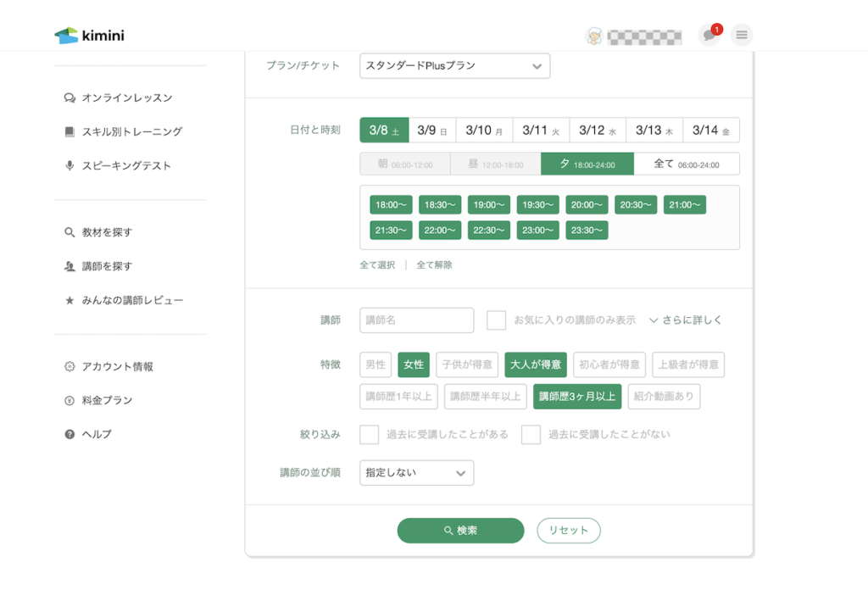Toggle the 講師歴3ヶ月以上 filter
The image size is (868, 590).
tap(577, 396)
